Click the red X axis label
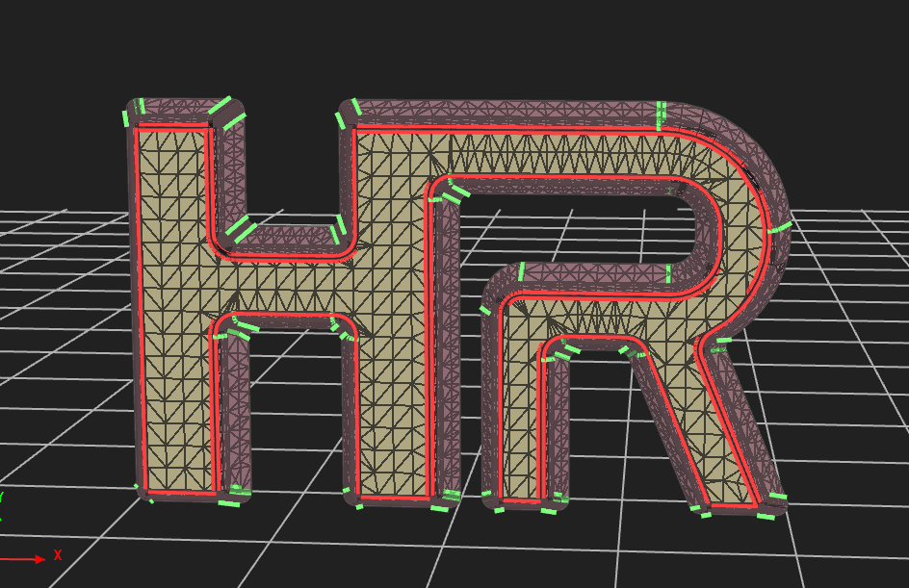 [x=58, y=555]
